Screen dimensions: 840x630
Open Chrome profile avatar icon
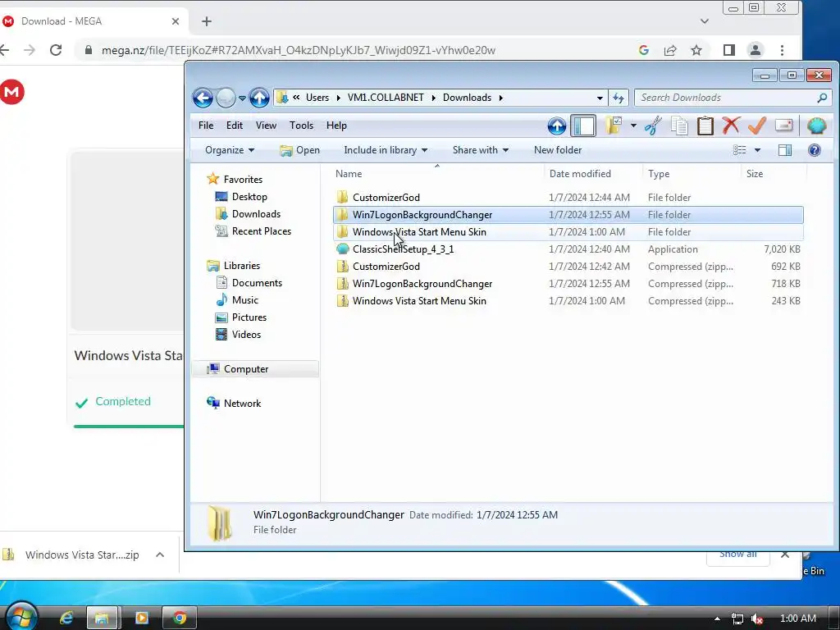tap(755, 50)
